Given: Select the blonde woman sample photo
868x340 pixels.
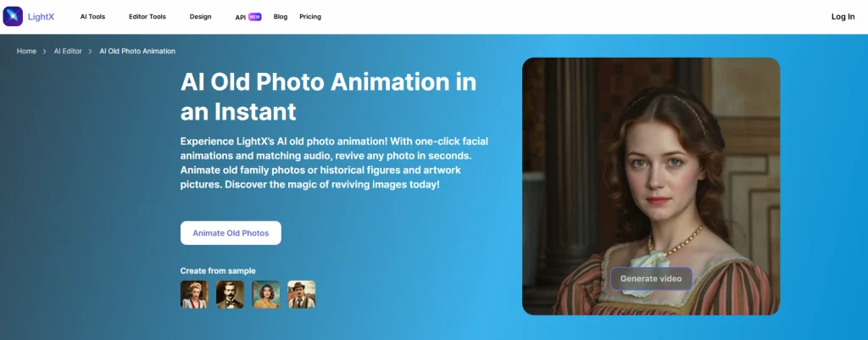Looking at the screenshot, I should click(x=193, y=294).
